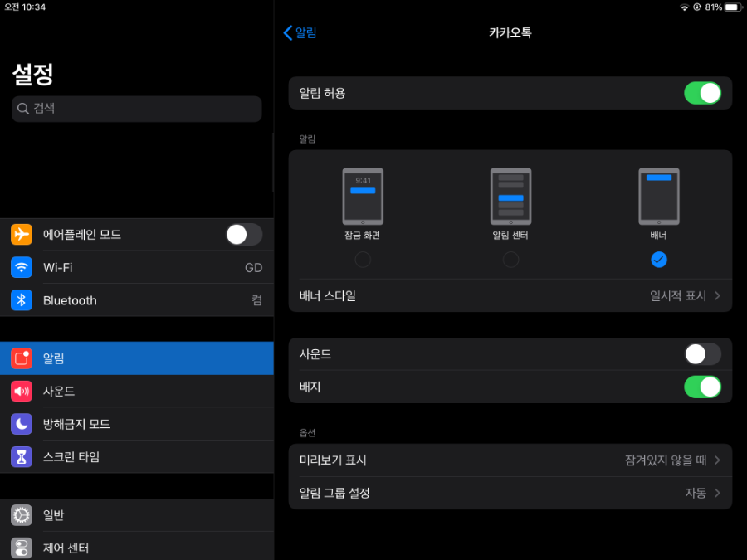Click the 배너 스타일 row label
747x560 pixels.
click(328, 295)
